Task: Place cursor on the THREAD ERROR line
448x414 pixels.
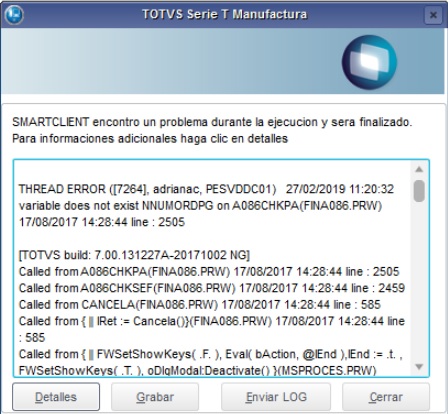Action: (x=206, y=189)
